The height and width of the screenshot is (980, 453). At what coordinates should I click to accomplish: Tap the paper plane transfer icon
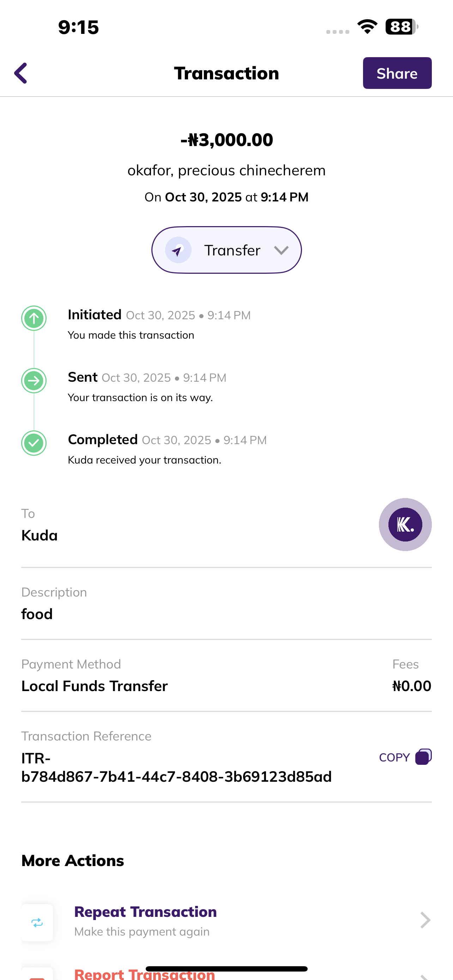point(178,250)
